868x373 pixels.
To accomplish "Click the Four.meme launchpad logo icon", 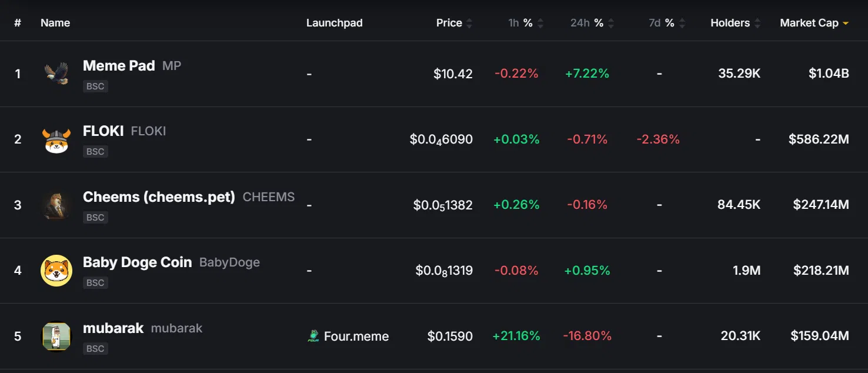I will pyautogui.click(x=313, y=337).
